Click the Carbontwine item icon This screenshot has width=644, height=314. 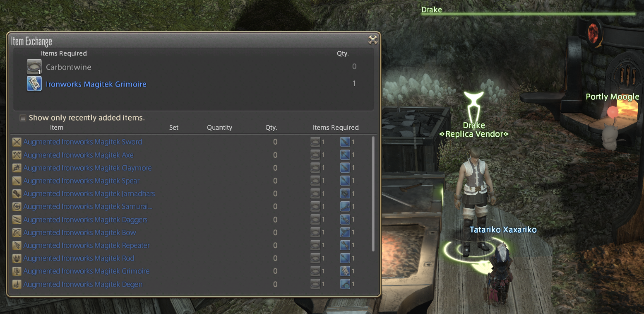tap(34, 67)
